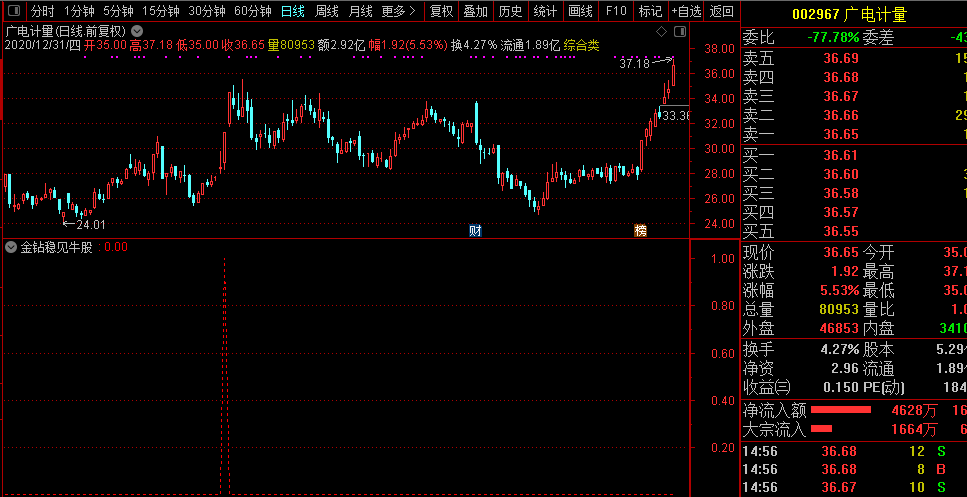Click the 综合类 category label
Viewport: 967px width, 497px height.
(581, 45)
